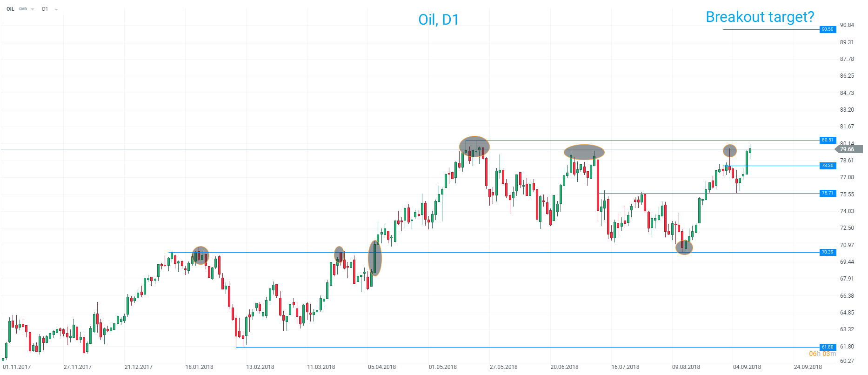Select the ellipse near 18.01.2018 high
Screen dimensions: 868x375
click(200, 255)
